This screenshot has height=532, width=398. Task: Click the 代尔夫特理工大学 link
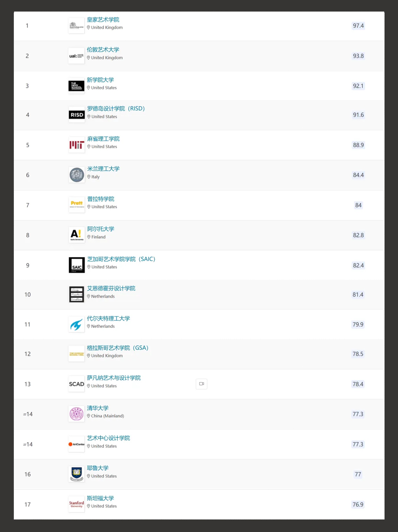[x=108, y=319]
